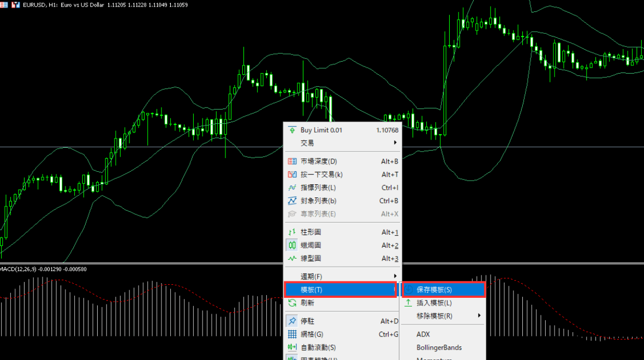Expand the 交易 submenu arrow
Image resolution: width=644 pixels, height=360 pixels.
[x=395, y=143]
